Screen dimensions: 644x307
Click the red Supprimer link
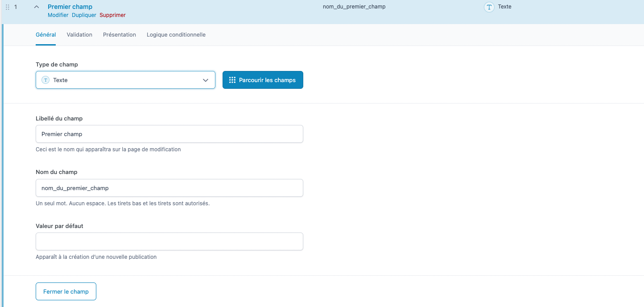[x=112, y=15]
